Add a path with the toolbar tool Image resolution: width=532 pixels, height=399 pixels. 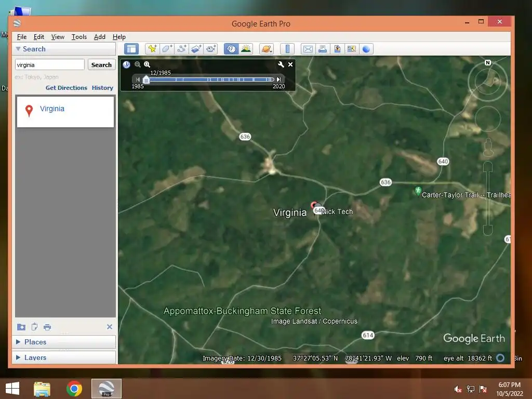click(x=181, y=49)
